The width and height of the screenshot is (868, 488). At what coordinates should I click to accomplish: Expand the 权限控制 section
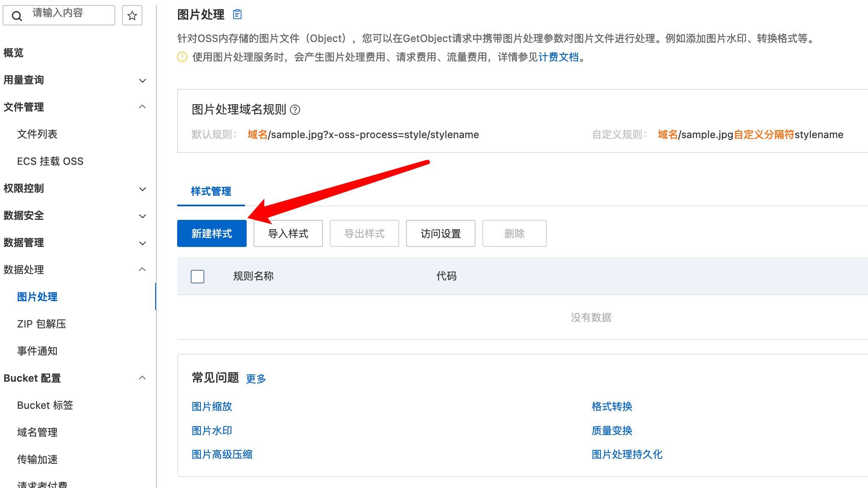(142, 189)
